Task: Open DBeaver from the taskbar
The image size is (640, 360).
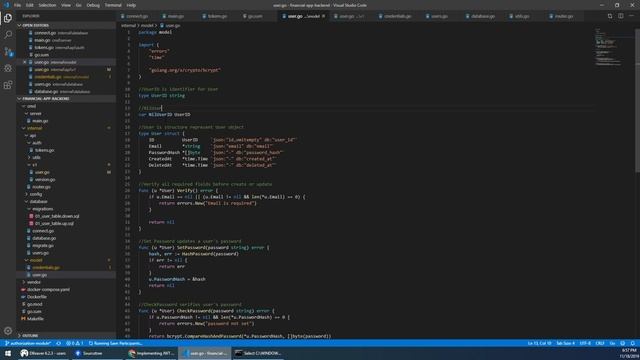Action: point(43,353)
